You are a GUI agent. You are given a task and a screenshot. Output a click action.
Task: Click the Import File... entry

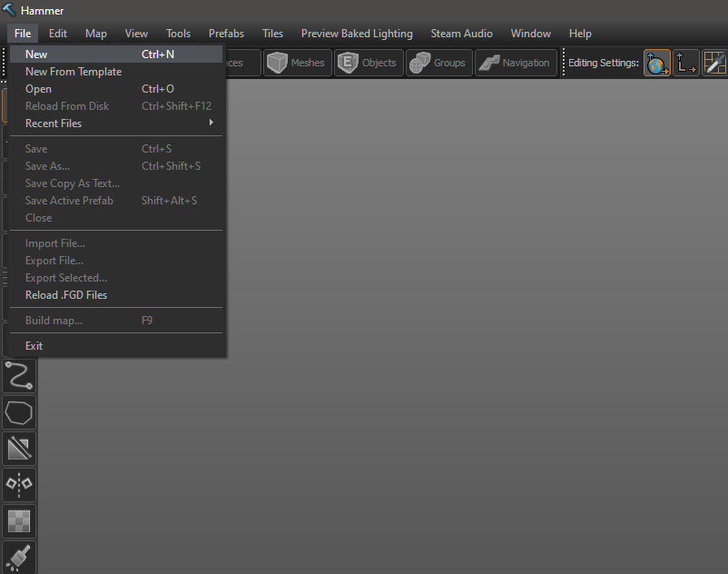[116, 243]
